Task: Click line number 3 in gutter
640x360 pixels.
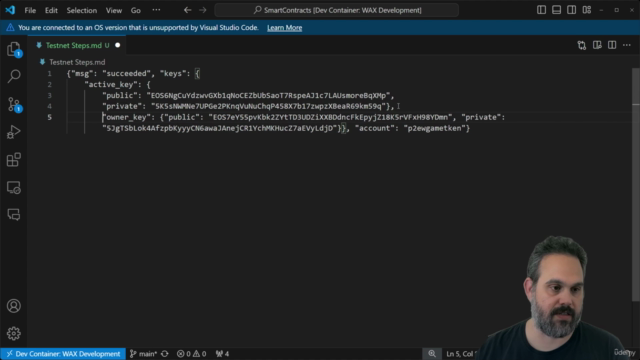Action: pyautogui.click(x=49, y=96)
